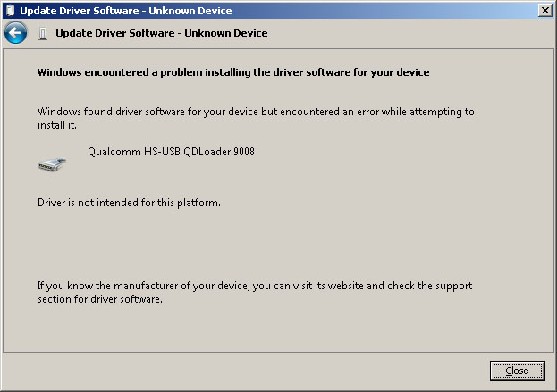
Task: Click the small device icon beside the header title
Action: (44, 33)
